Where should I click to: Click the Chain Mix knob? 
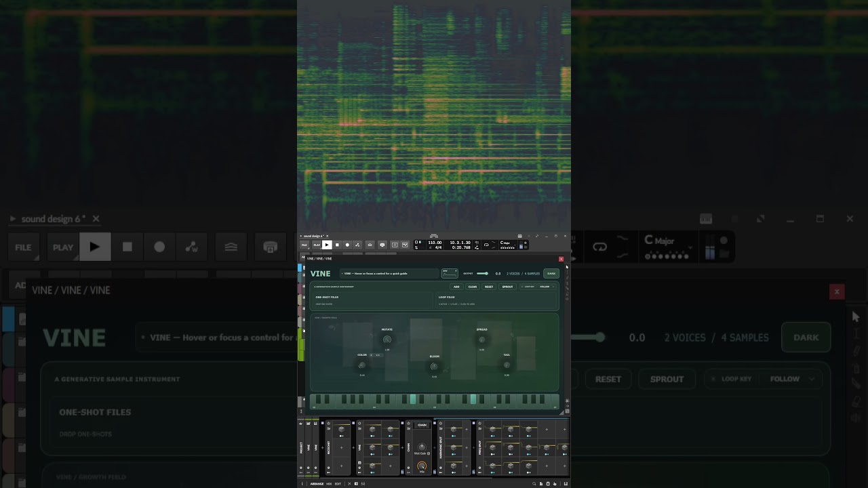(x=422, y=466)
